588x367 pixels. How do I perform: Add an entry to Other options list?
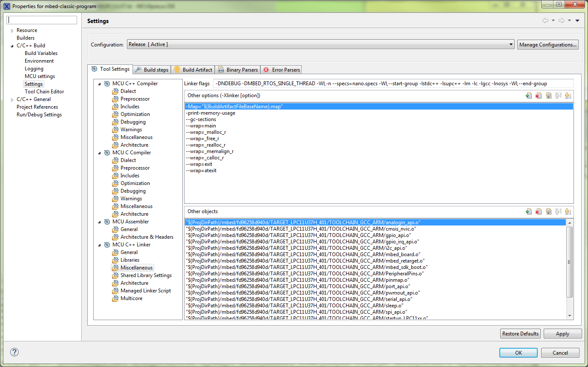529,95
